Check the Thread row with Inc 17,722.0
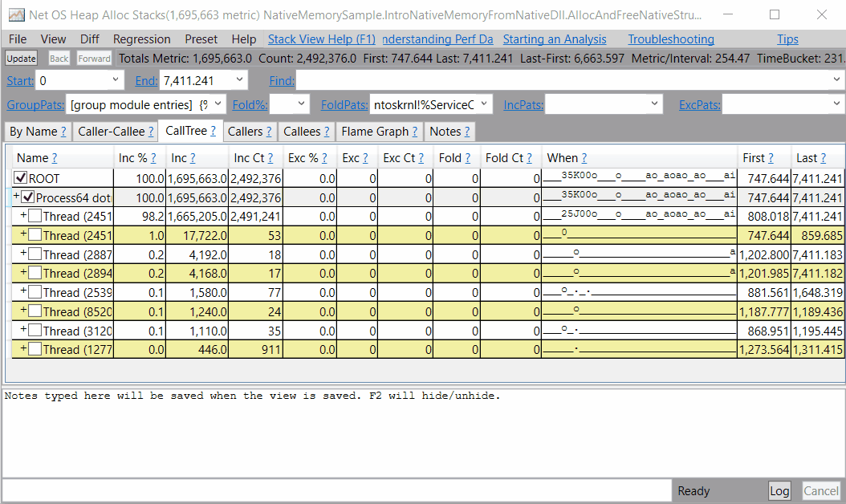This screenshot has width=846, height=504. 35,234
